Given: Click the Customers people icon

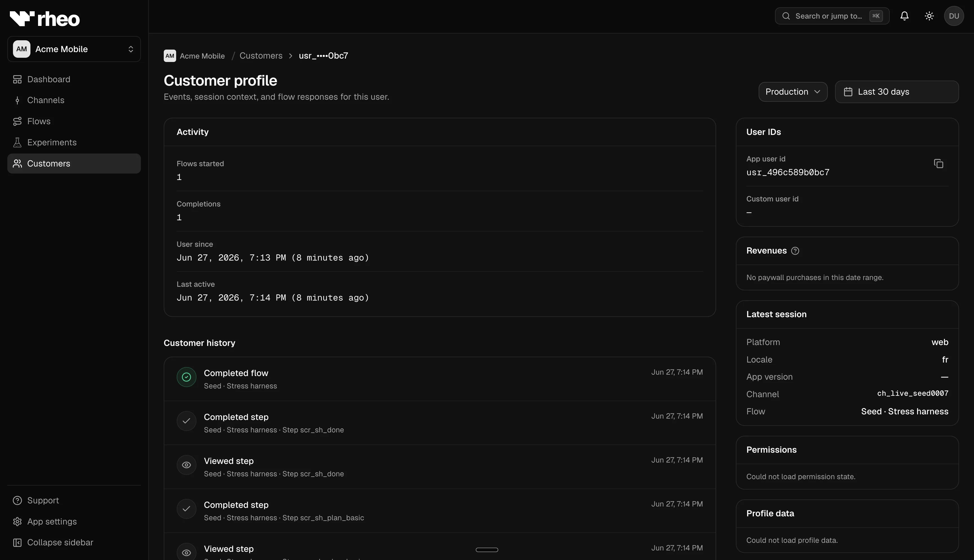Looking at the screenshot, I should pyautogui.click(x=17, y=163).
